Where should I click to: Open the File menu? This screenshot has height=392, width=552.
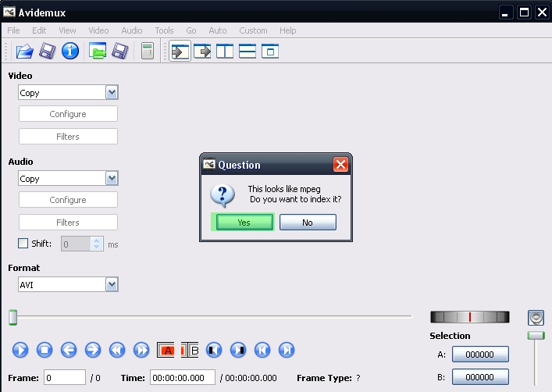tap(13, 30)
